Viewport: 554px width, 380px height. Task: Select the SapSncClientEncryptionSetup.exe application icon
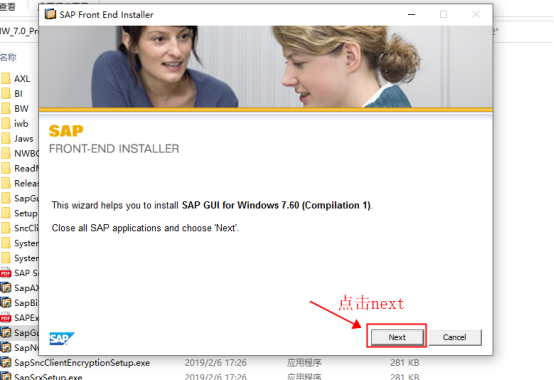(x=6, y=362)
